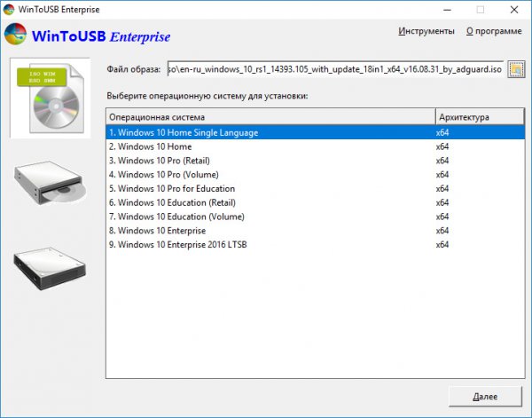Viewport: 532px width, 418px height.
Task: Select Windows 10 Pro (Retail)
Action: point(159,161)
